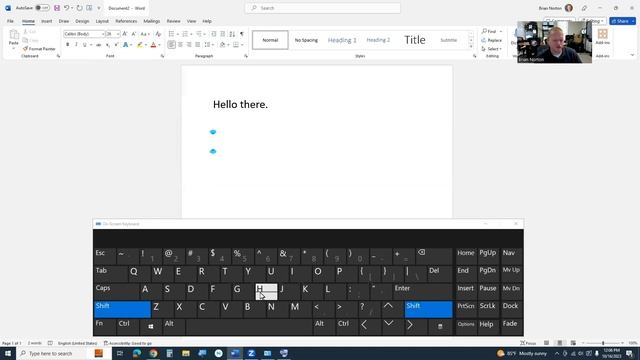Toggle the Caps key on-screen keyboard
The image size is (640, 360).
pyautogui.click(x=116, y=291)
